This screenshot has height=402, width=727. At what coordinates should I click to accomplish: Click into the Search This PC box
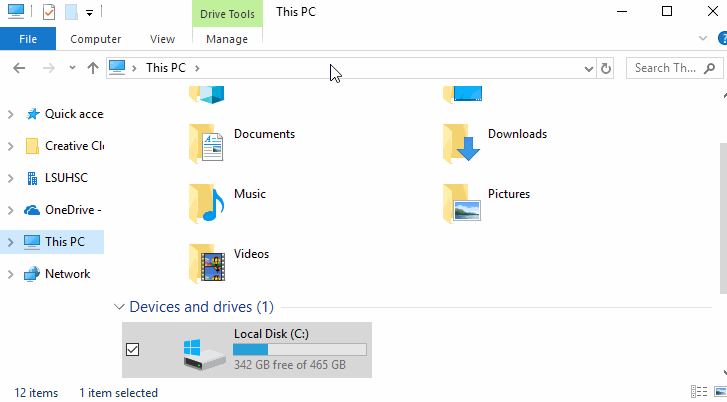(x=665, y=68)
